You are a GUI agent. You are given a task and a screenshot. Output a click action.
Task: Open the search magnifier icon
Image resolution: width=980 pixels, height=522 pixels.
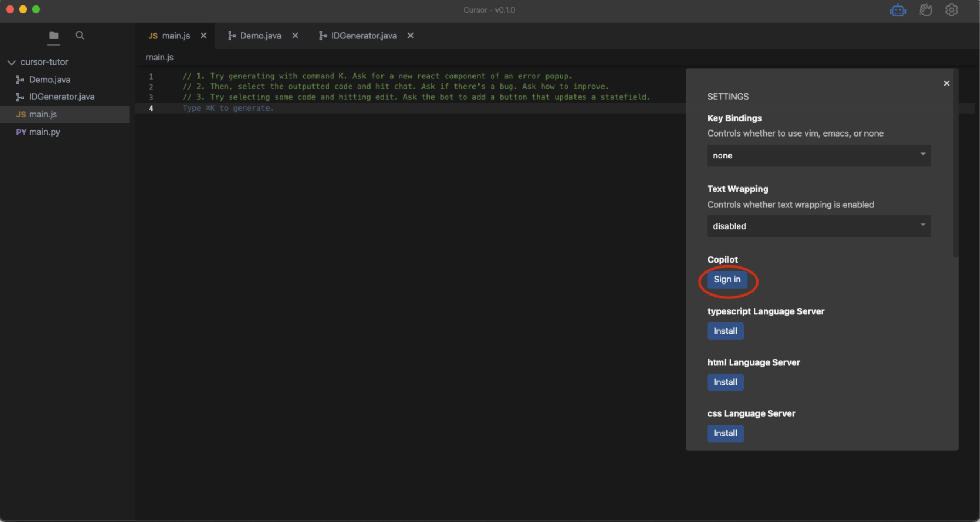click(80, 36)
